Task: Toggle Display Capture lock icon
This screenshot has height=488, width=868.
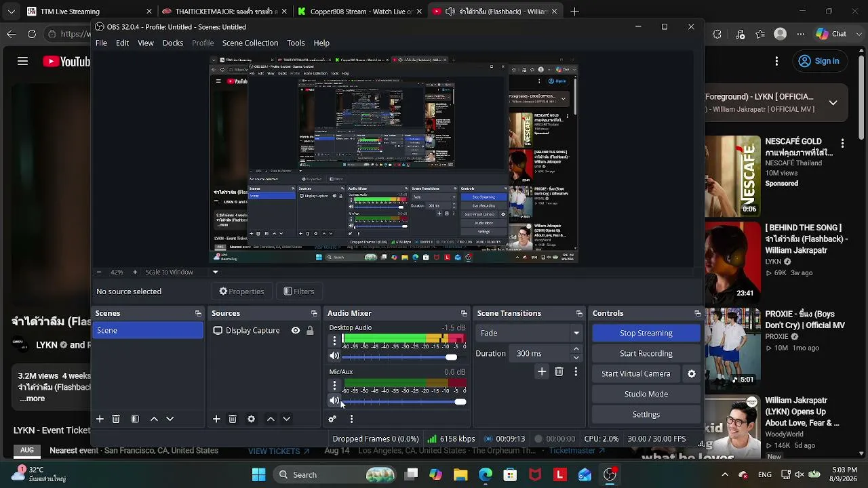Action: tap(310, 330)
